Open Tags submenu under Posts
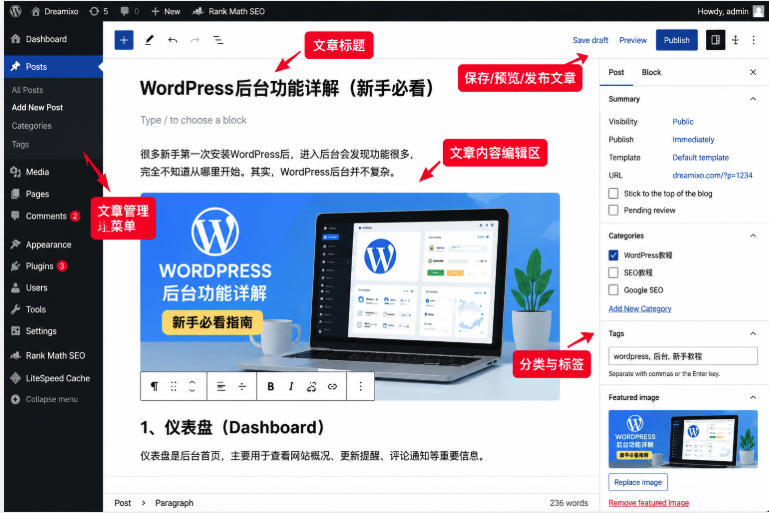 click(21, 144)
